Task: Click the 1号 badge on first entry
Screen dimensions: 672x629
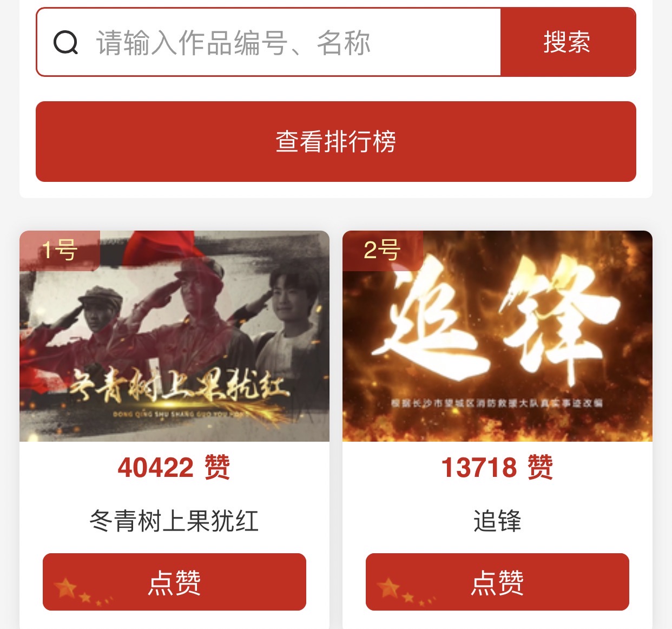Action: 60,250
